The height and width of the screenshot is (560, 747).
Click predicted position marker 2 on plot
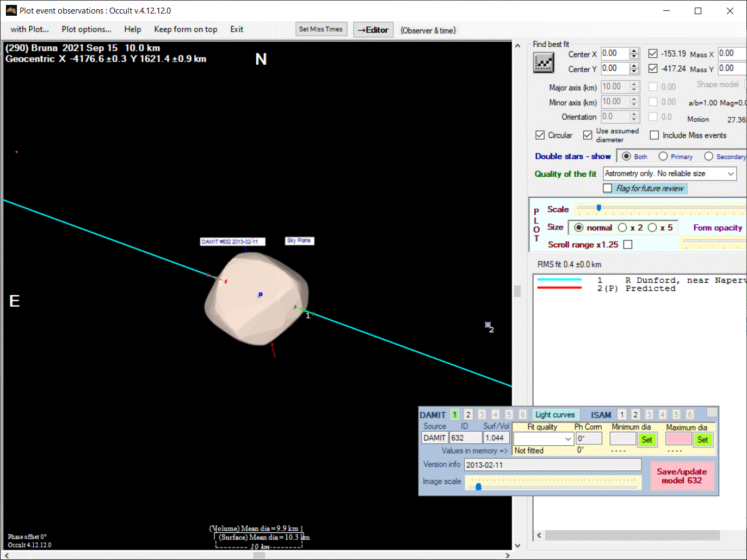pos(488,325)
